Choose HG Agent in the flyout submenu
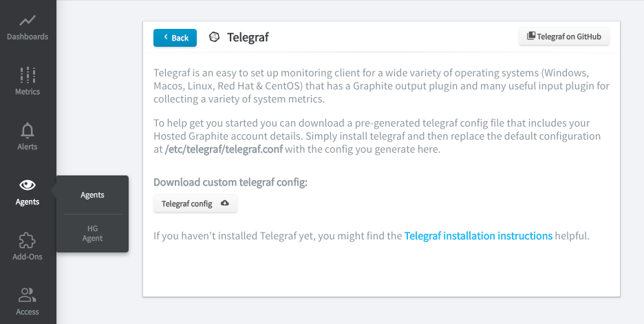Screen dimensions: 644x324 click(x=92, y=233)
